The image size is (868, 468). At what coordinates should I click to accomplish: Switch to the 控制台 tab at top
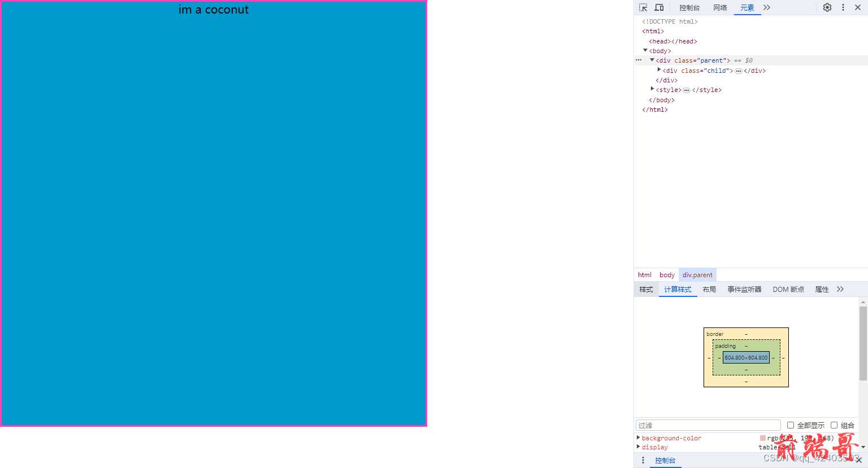(689, 7)
